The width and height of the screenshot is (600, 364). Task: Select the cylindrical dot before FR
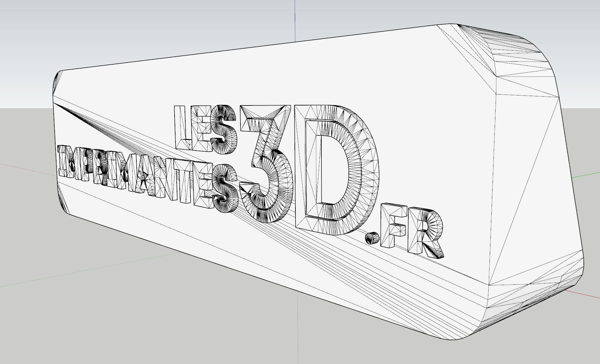pos(372,238)
